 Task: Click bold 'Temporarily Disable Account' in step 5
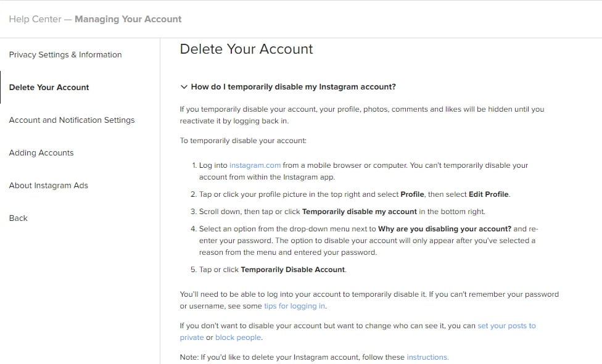293,270
